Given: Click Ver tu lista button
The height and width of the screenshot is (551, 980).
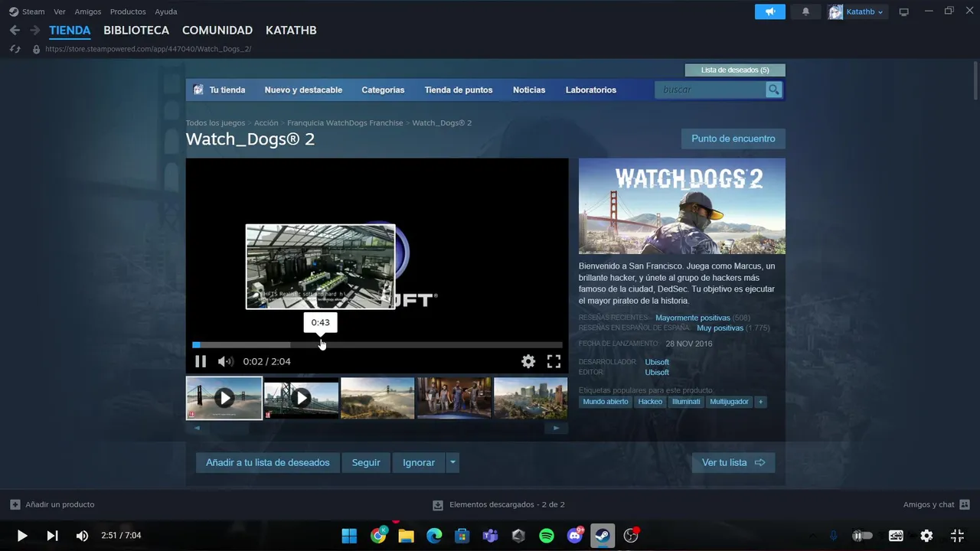Looking at the screenshot, I should (733, 462).
